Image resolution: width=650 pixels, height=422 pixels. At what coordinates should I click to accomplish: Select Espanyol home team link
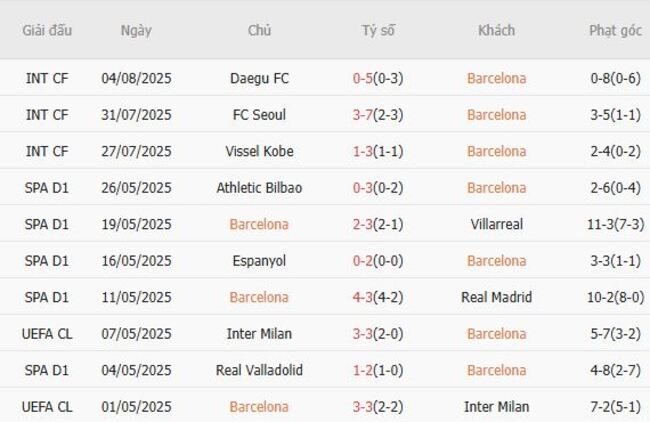(260, 261)
